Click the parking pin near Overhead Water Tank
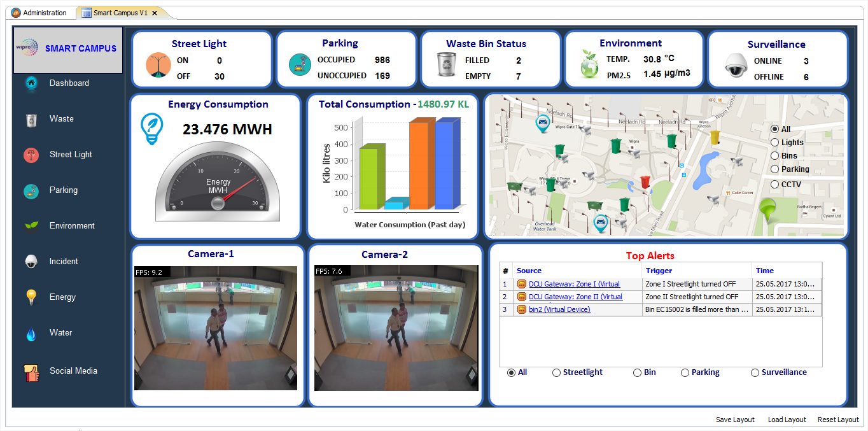The height and width of the screenshot is (431, 868). click(600, 223)
